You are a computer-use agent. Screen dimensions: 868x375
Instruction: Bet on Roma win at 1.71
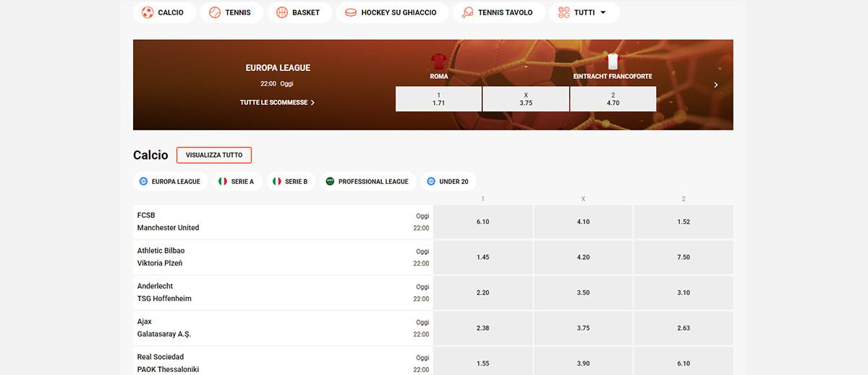(438, 99)
